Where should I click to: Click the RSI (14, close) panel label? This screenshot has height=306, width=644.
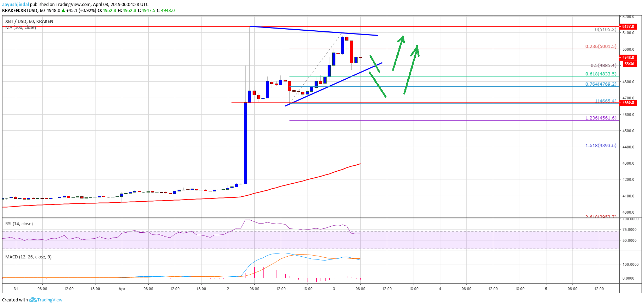(19, 224)
